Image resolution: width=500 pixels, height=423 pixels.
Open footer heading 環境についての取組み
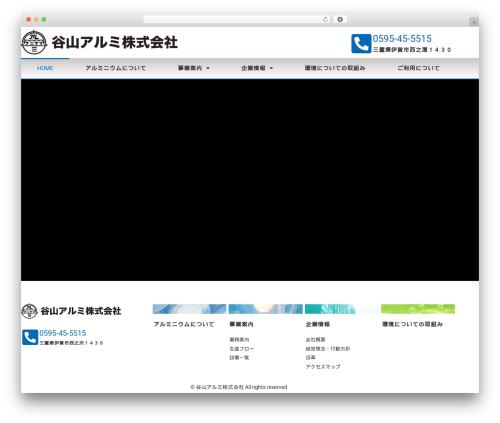pos(412,324)
